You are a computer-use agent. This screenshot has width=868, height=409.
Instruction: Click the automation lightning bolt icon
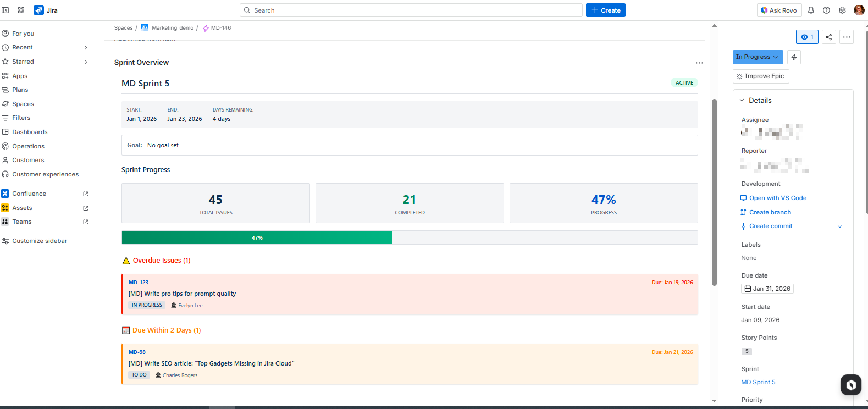click(x=794, y=57)
